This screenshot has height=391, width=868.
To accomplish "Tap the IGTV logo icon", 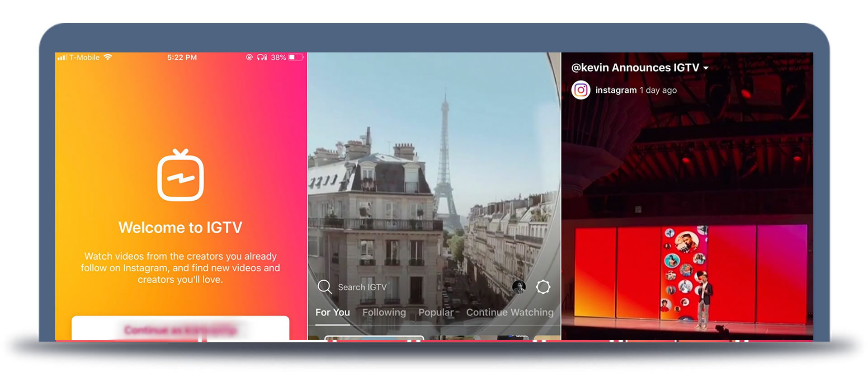I will (x=180, y=175).
